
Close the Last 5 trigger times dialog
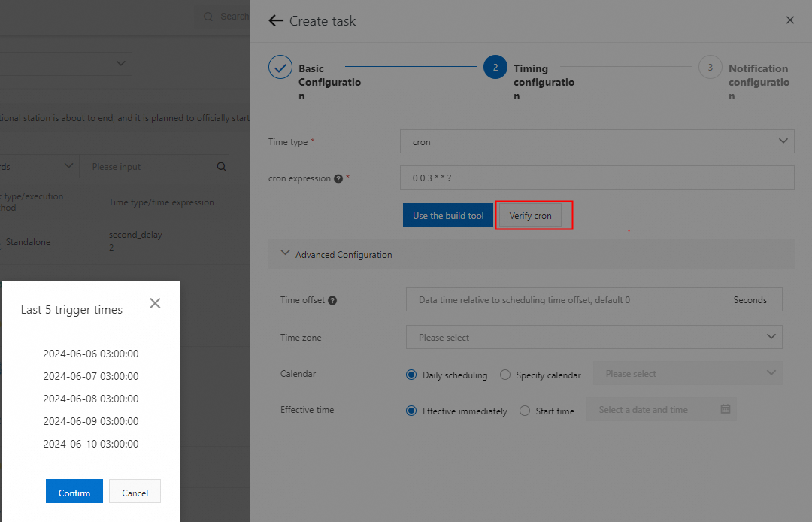pos(155,303)
